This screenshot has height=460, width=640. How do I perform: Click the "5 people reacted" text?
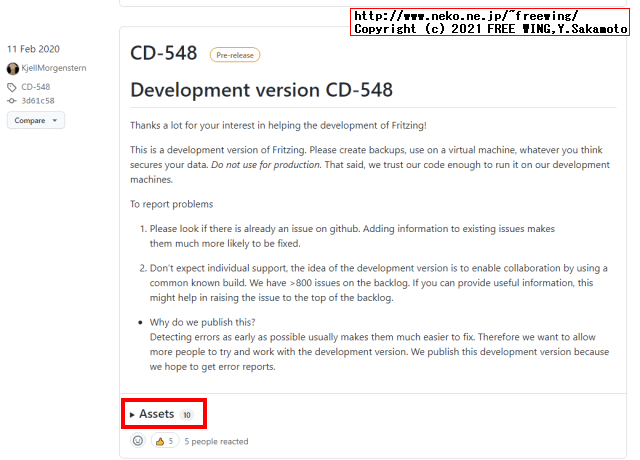[x=216, y=441]
